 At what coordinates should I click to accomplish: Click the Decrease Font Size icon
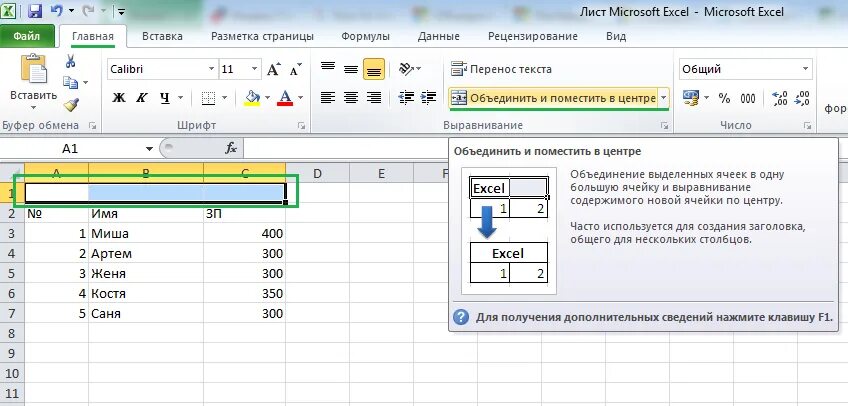click(x=295, y=69)
